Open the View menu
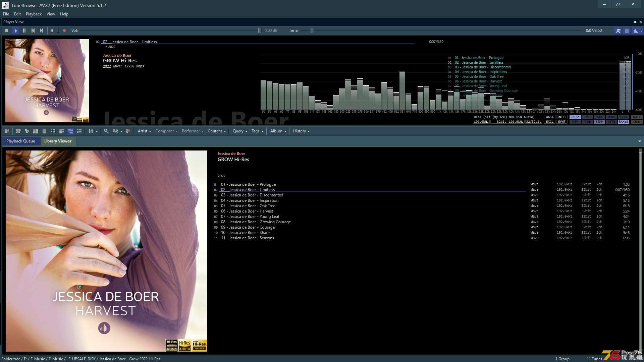The image size is (644, 362). pos(51,14)
